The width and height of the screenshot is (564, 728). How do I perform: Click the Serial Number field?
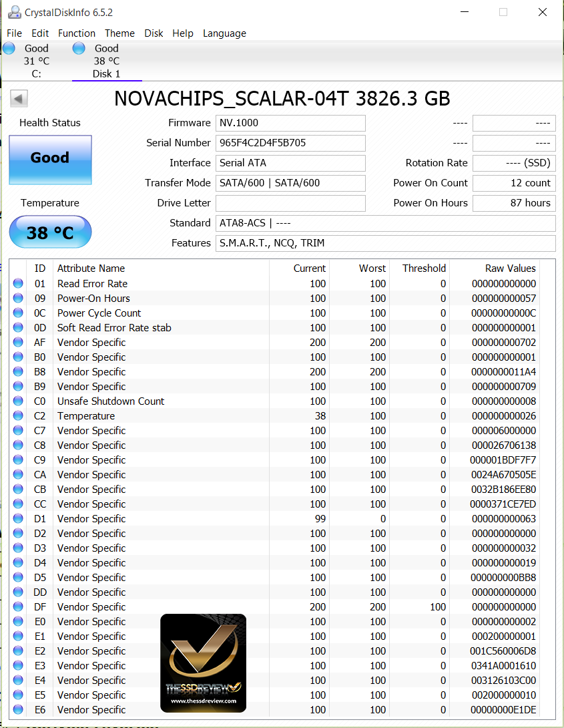pyautogui.click(x=290, y=143)
